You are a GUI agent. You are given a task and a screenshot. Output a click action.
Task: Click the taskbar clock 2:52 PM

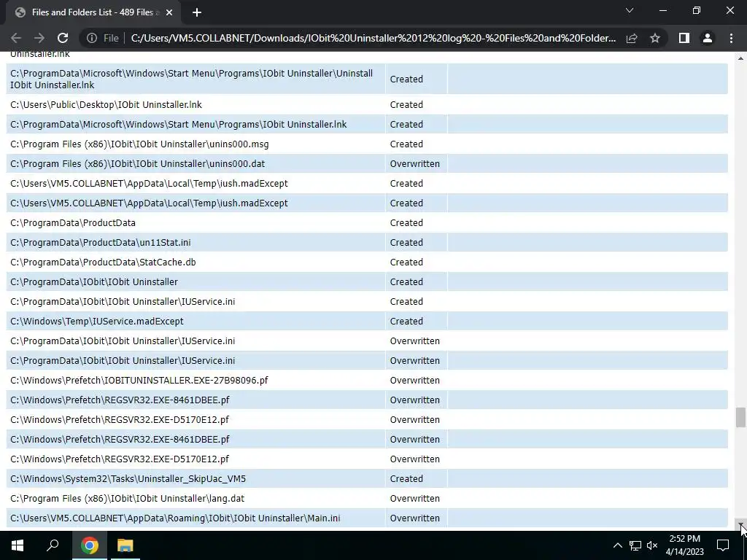coord(684,539)
